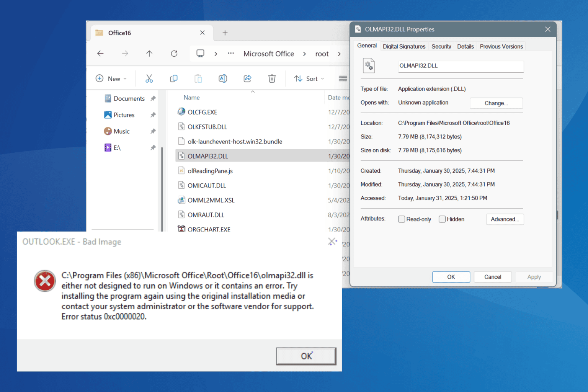Close the OLMAPI32.DLL Properties window
This screenshot has width=588, height=392.
pos(548,29)
